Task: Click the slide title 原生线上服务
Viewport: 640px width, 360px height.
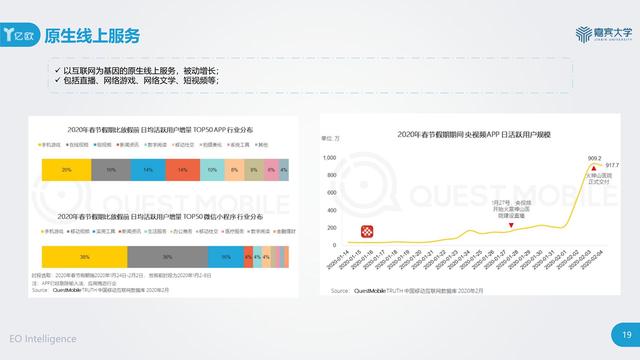Action: pyautogui.click(x=92, y=36)
